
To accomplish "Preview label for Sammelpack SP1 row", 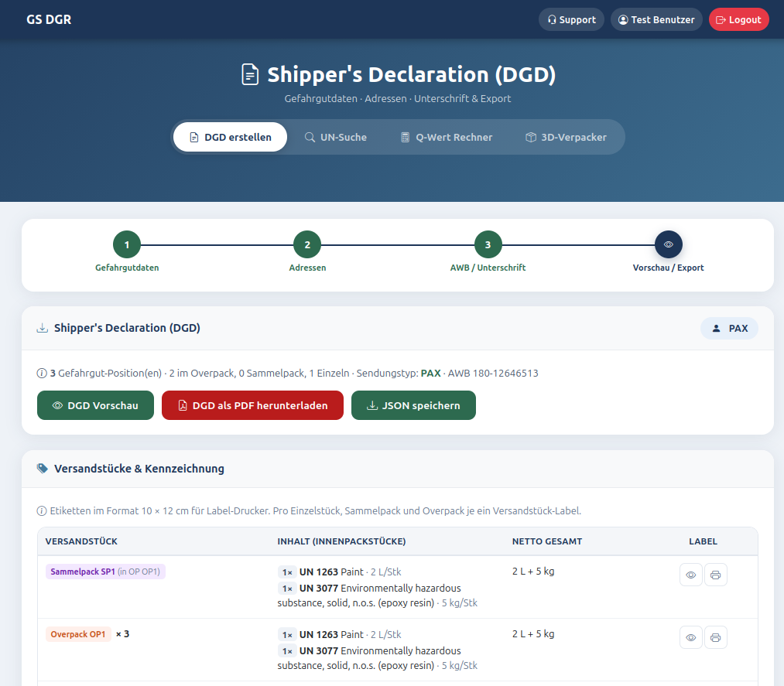I will pos(691,575).
